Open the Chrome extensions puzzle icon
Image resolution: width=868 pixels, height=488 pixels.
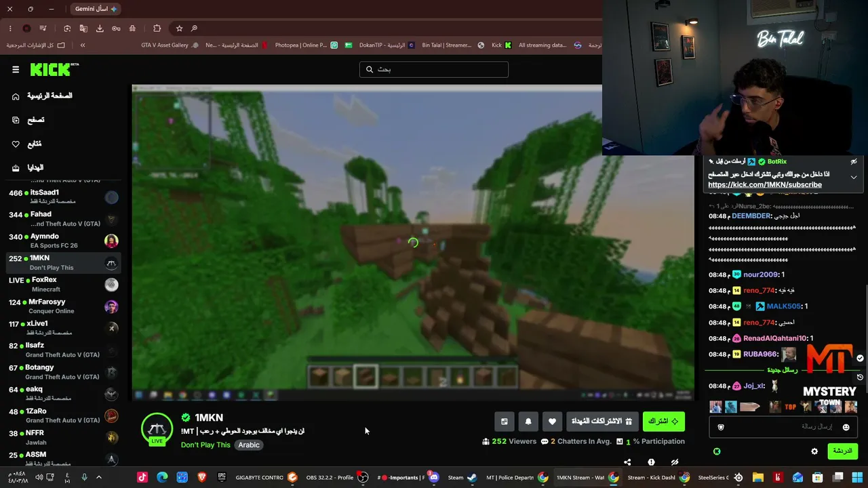[x=157, y=28]
